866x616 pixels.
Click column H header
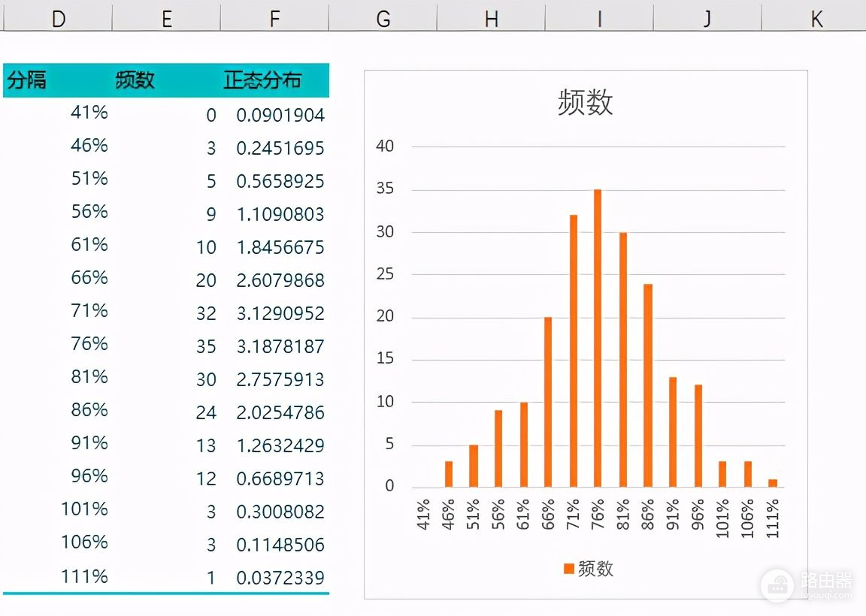point(491,18)
